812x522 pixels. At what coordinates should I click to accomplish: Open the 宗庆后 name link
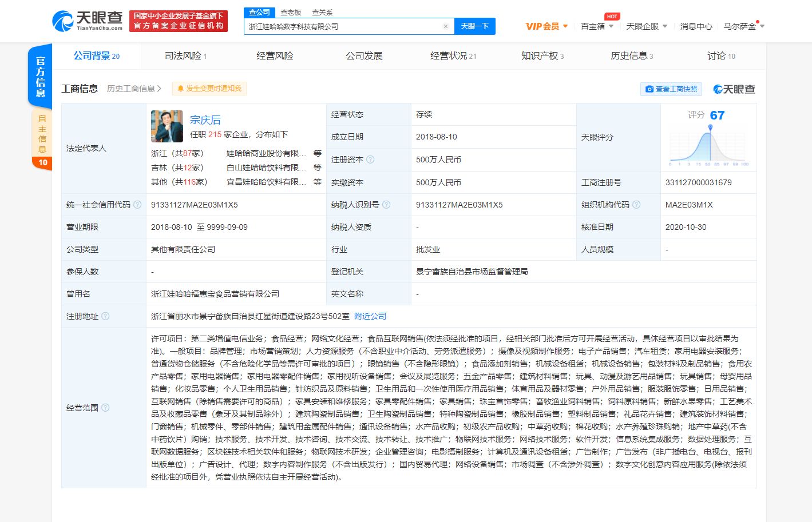[205, 119]
